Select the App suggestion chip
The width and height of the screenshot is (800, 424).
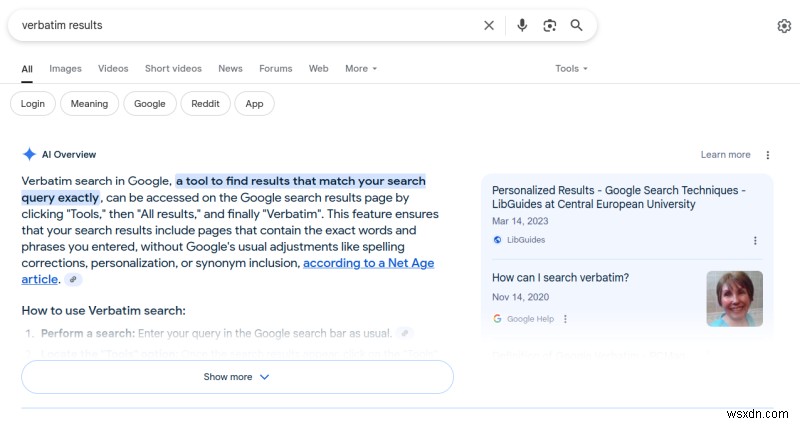254,104
